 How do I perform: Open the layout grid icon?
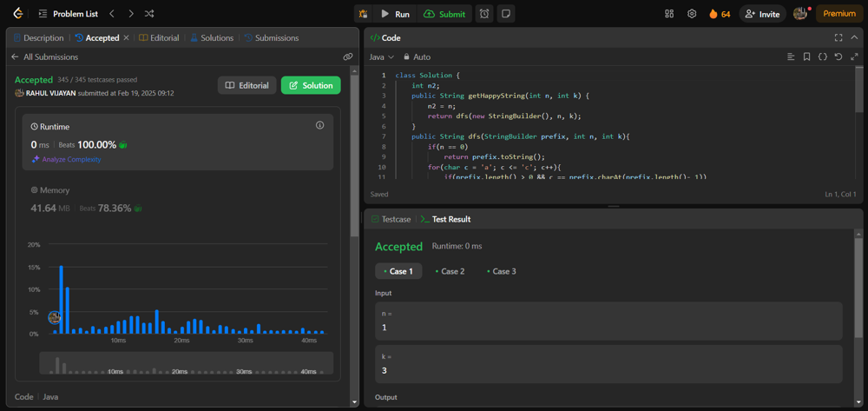pos(669,14)
